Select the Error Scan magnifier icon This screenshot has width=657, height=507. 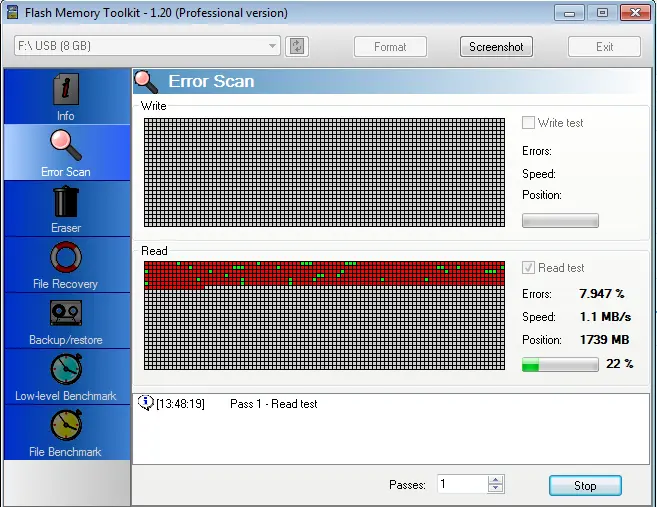[66, 145]
